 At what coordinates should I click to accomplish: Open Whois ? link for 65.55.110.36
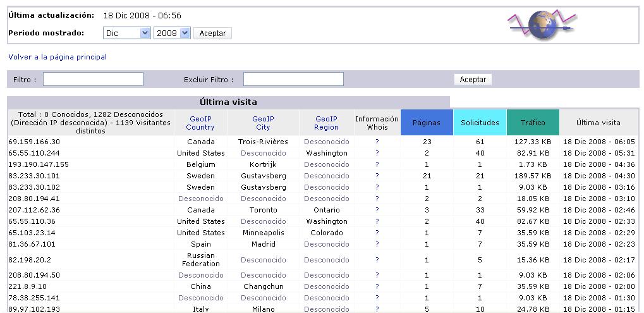click(x=377, y=221)
